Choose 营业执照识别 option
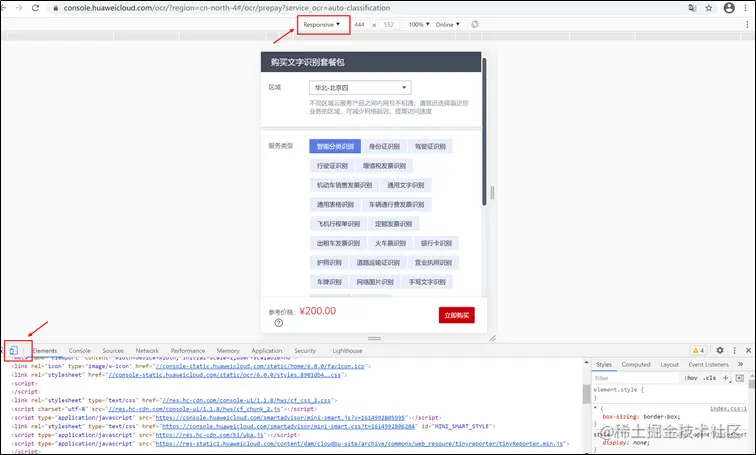 tap(433, 262)
